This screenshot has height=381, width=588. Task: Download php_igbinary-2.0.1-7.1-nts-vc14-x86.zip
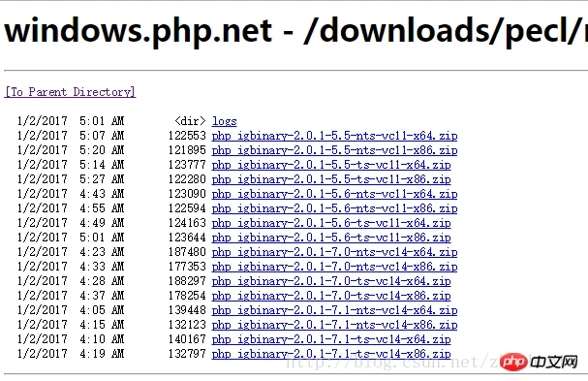(x=334, y=325)
